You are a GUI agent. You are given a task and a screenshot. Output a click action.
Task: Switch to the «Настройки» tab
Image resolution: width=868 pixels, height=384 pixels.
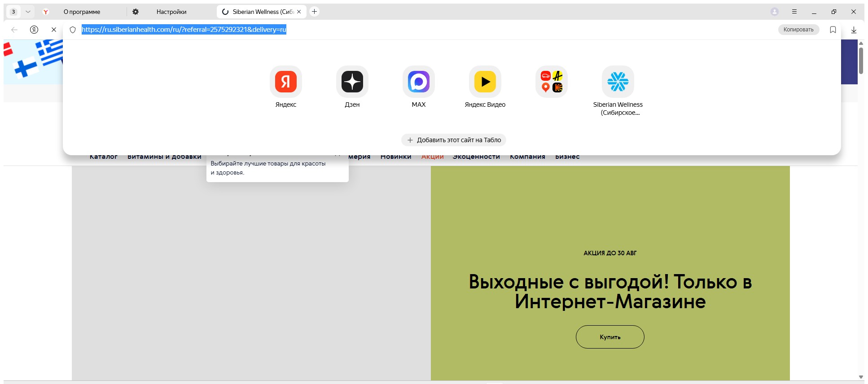tap(171, 12)
